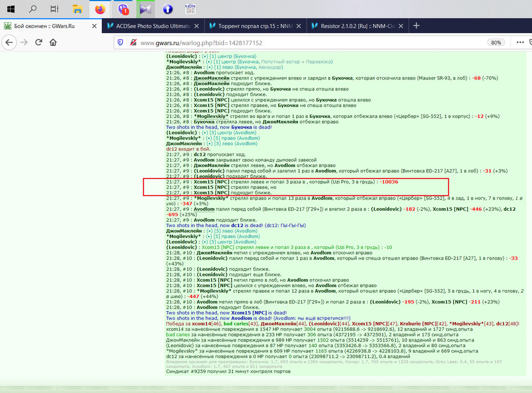Open the Viber app with notification badge
The width and height of the screenshot is (532, 393).
click(x=123, y=9)
